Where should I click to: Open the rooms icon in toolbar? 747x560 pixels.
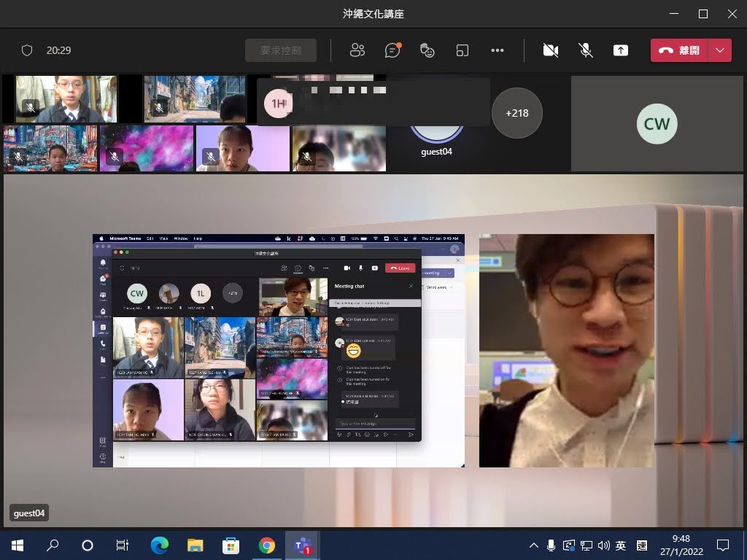462,50
